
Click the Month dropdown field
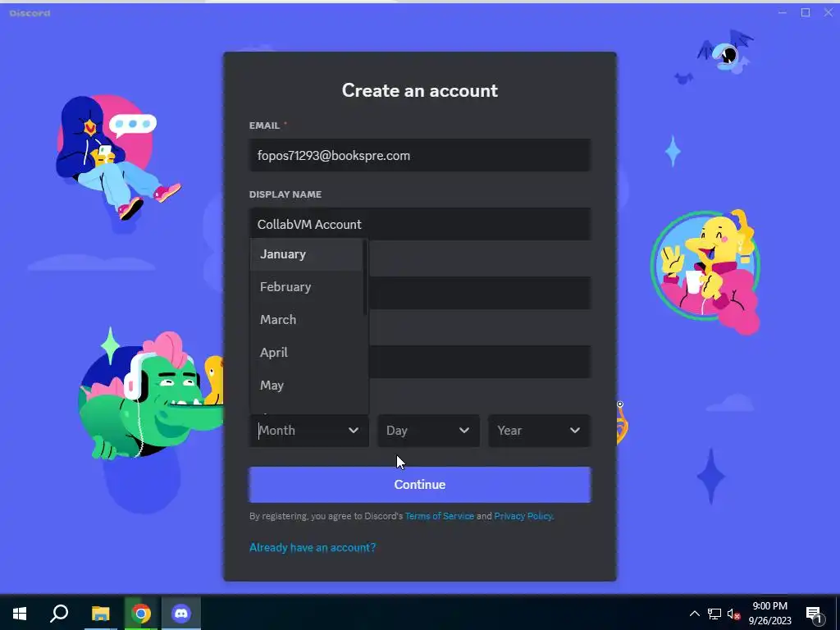tap(309, 431)
